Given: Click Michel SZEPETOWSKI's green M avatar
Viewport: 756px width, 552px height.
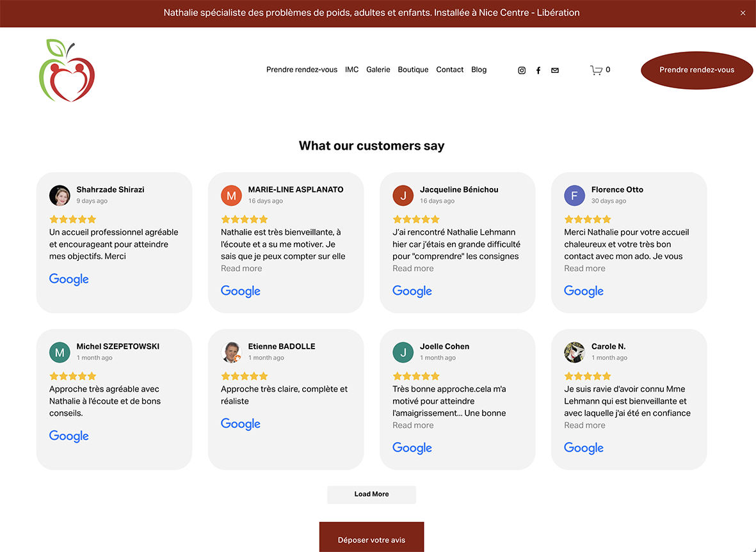Looking at the screenshot, I should [x=60, y=352].
